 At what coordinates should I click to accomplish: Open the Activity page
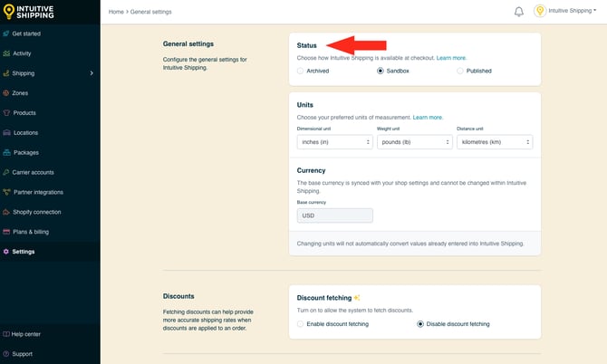coord(22,53)
